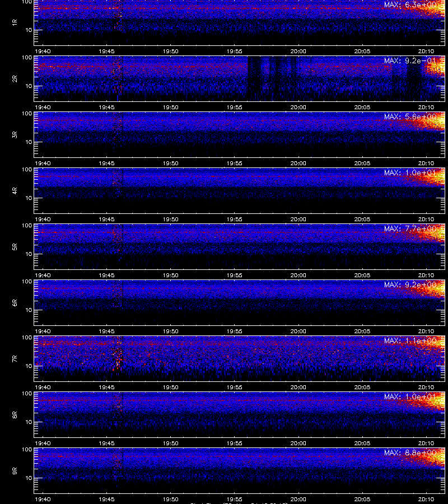
Task: Click the 9R panel axis label
Action: (x=15, y=470)
